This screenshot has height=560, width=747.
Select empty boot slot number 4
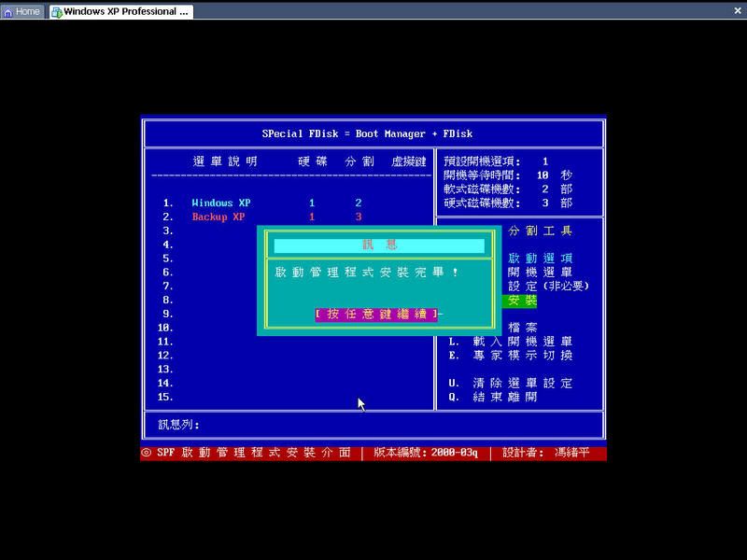point(168,245)
